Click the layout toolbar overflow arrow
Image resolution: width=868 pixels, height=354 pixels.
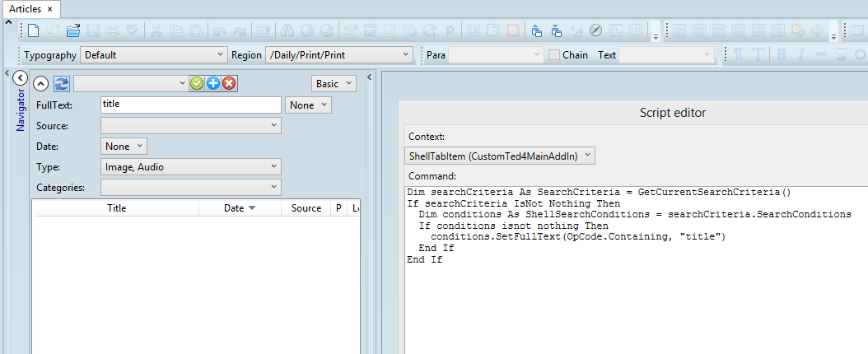point(833,37)
